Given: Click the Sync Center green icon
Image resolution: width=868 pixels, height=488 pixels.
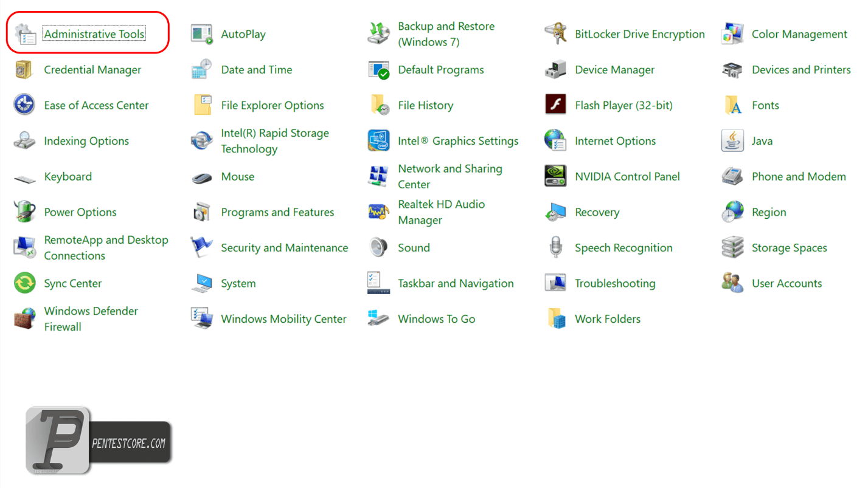Looking at the screenshot, I should coord(25,284).
